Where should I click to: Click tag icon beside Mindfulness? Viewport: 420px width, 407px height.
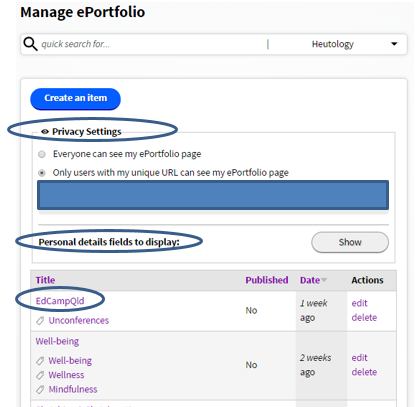[x=40, y=390]
